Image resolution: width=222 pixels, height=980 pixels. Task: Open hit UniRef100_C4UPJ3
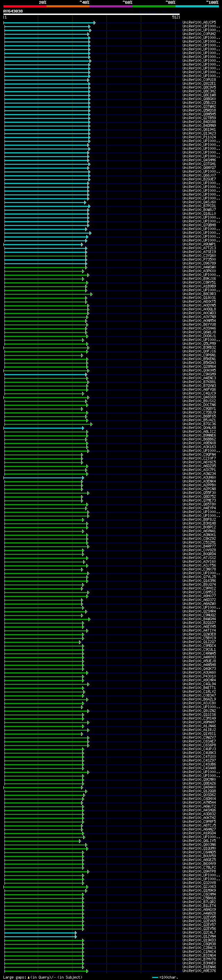click(199, 749)
